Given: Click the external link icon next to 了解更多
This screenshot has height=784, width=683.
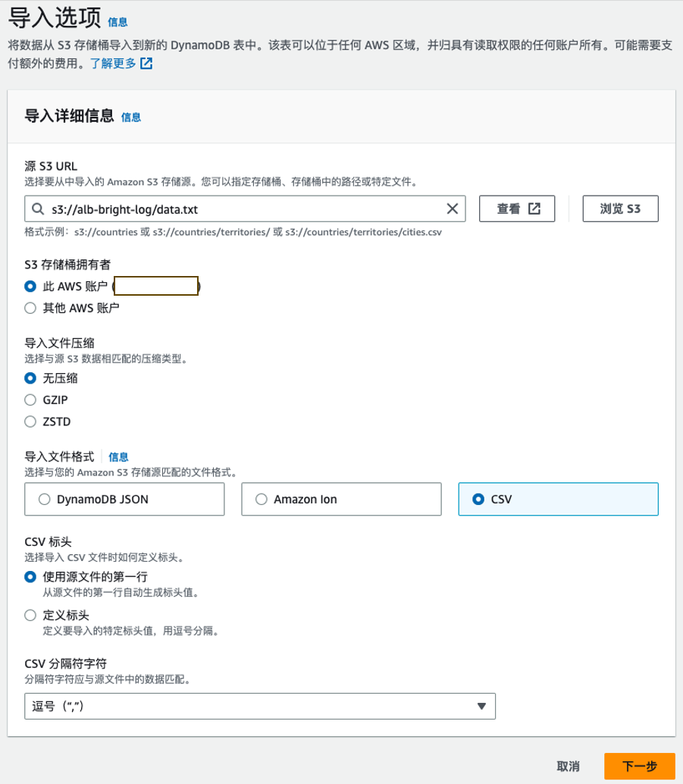Looking at the screenshot, I should click(x=146, y=64).
